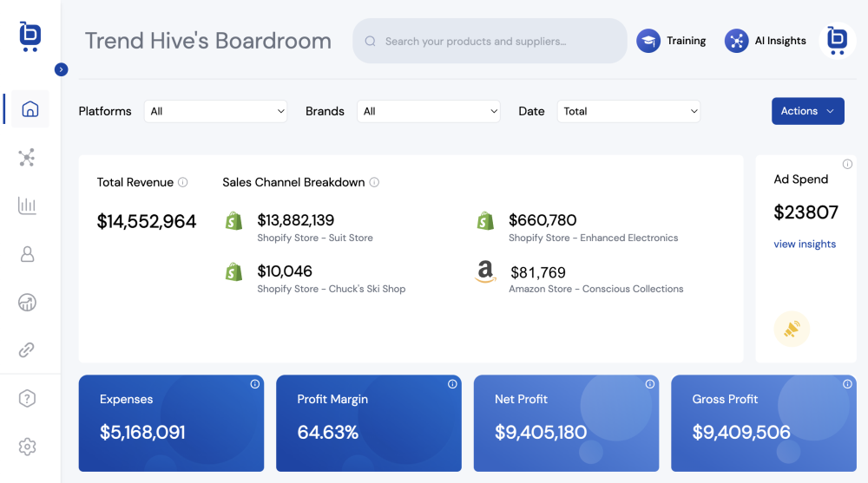Show info for Total Revenue
Viewport: 868px width, 483px height.
[182, 183]
